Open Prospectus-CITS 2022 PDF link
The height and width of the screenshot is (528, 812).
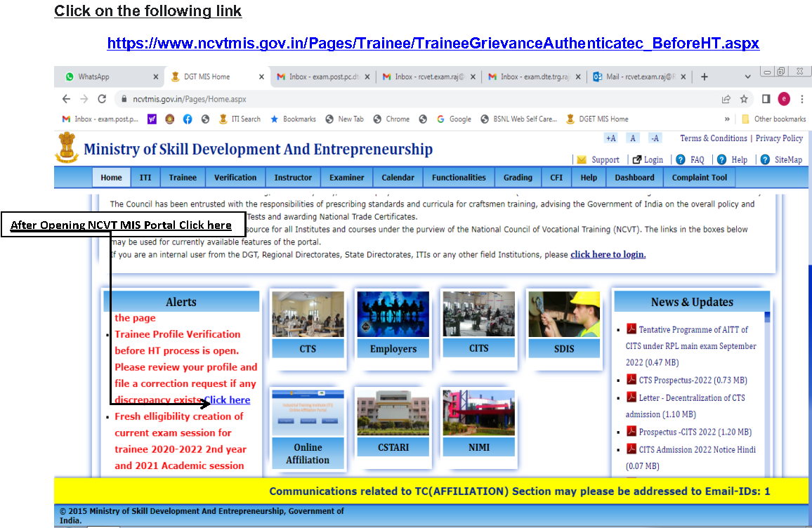pos(695,433)
